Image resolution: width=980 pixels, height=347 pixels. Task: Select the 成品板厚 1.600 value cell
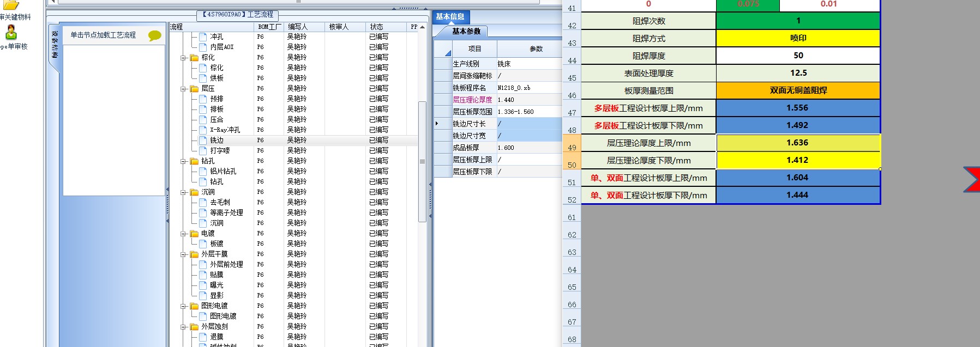point(529,148)
